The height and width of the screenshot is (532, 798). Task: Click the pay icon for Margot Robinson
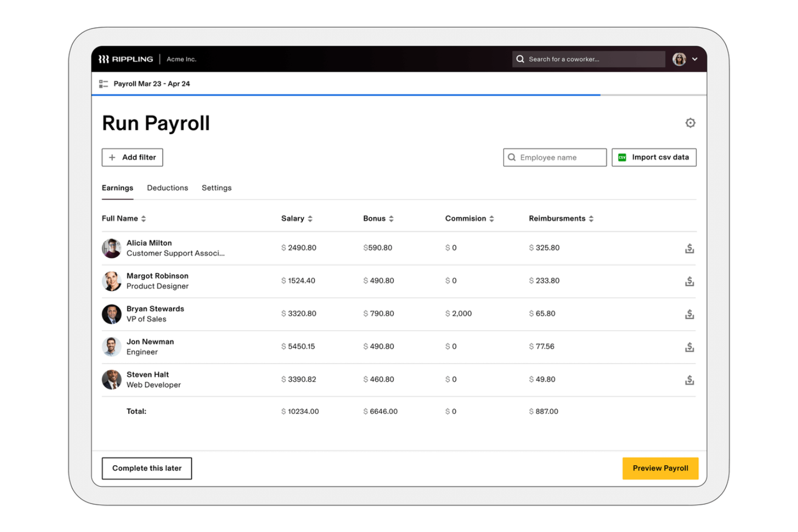click(x=689, y=281)
